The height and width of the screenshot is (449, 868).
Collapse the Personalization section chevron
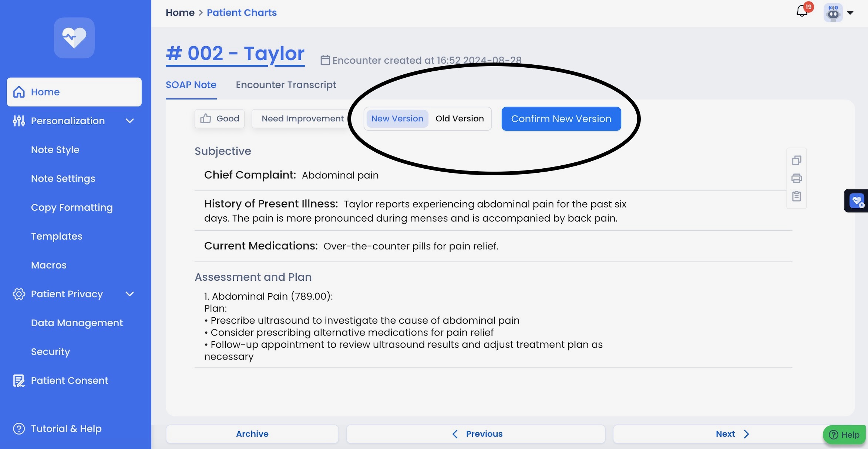pyautogui.click(x=129, y=121)
